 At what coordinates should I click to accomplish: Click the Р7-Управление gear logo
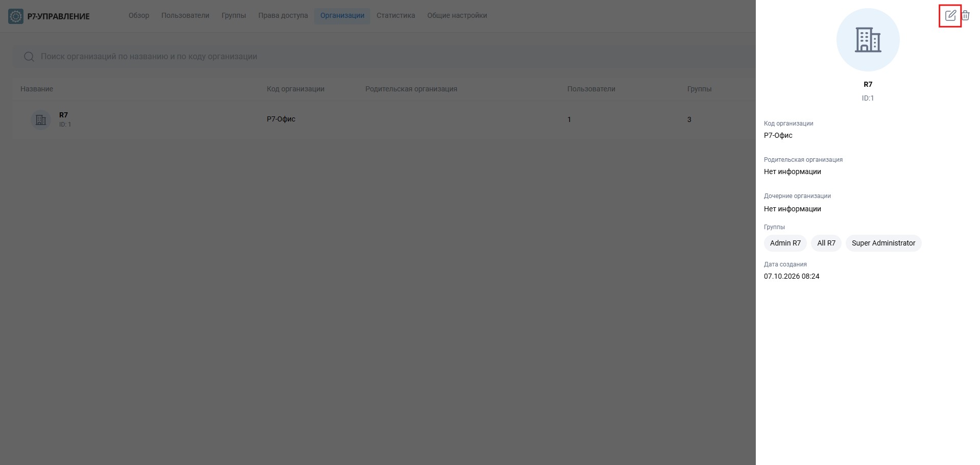click(16, 16)
